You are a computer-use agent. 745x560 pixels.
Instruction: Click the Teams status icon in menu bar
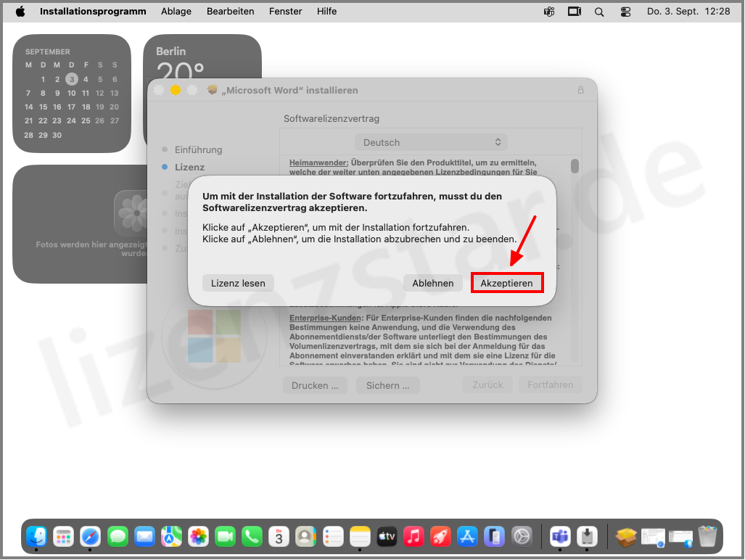[549, 12]
